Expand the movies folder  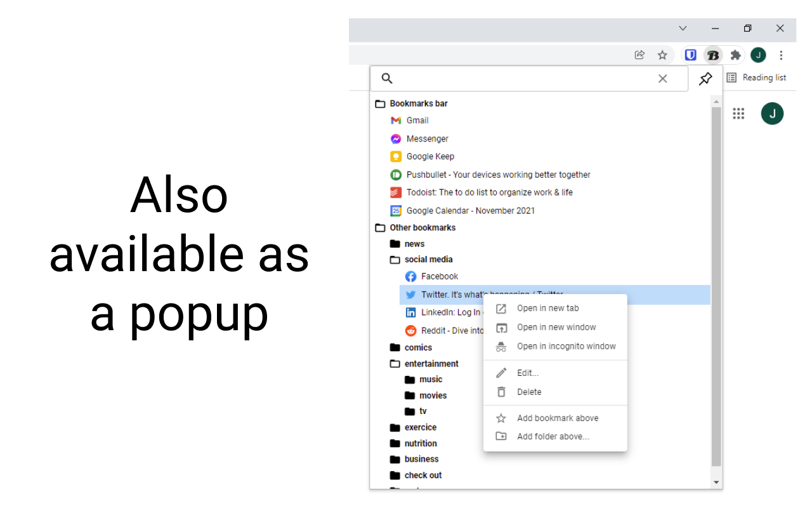pos(425,396)
